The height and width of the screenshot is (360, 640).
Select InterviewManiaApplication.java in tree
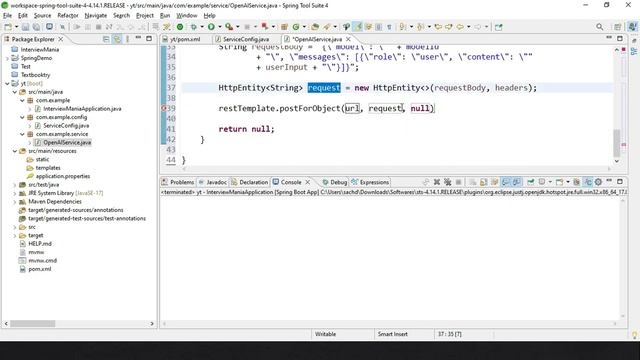pyautogui.click(x=82, y=109)
